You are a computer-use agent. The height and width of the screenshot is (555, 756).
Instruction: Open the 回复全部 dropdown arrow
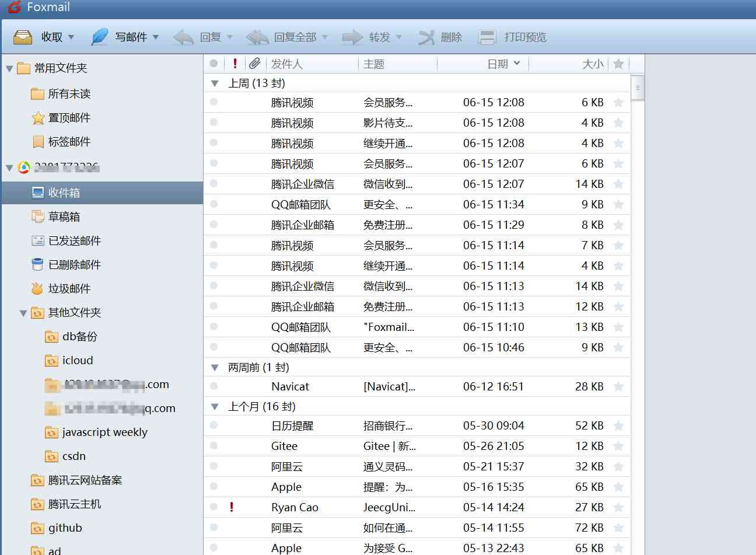pyautogui.click(x=325, y=37)
